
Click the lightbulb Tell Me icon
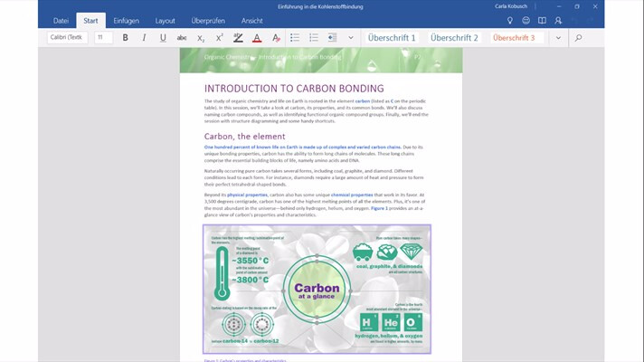click(x=510, y=21)
